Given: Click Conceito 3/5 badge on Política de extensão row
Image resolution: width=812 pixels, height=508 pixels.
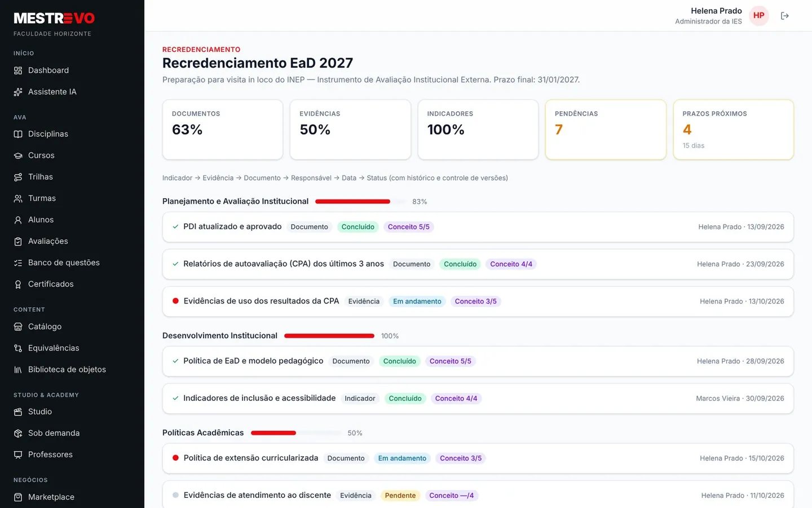Looking at the screenshot, I should (461, 458).
